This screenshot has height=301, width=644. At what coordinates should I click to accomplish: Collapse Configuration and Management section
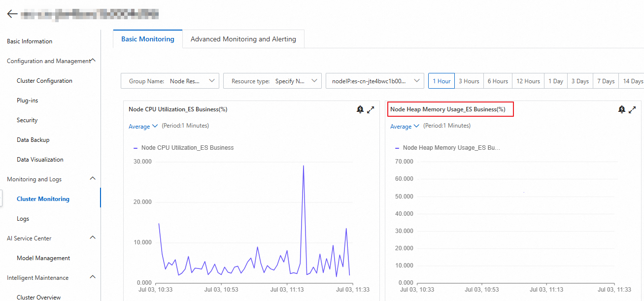coord(93,61)
